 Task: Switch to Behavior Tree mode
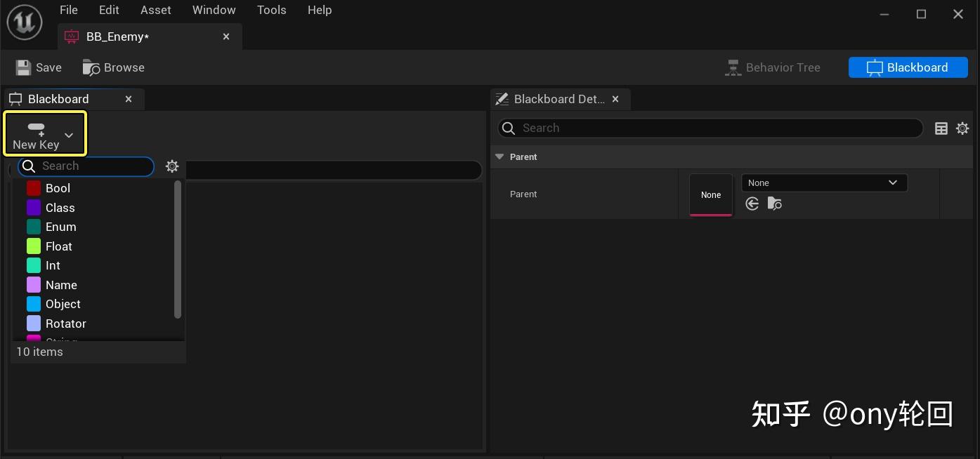(x=773, y=67)
